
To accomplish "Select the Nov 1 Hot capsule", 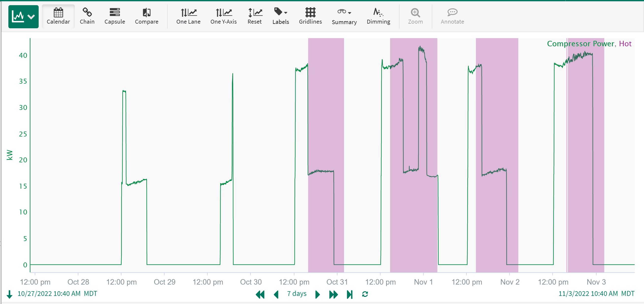I will tap(414, 155).
